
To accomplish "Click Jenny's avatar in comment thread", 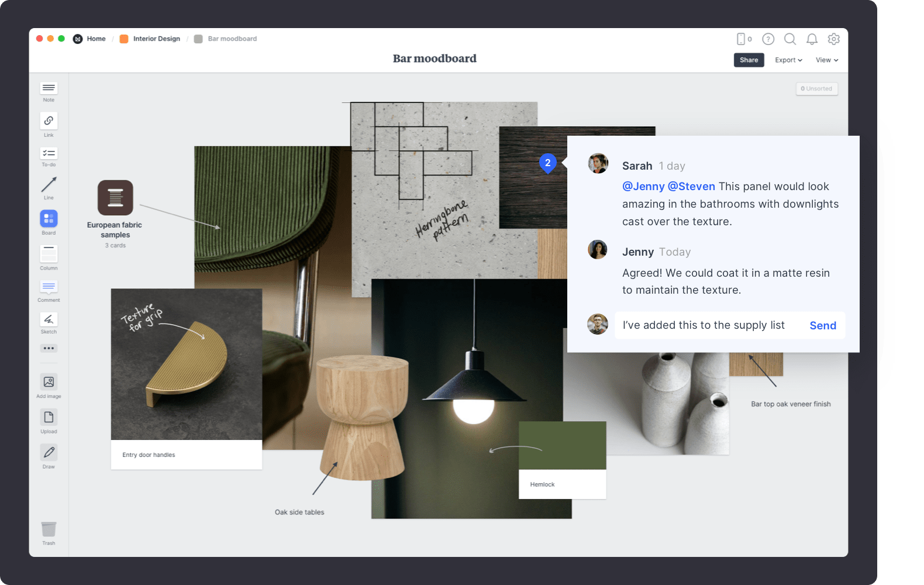I will pyautogui.click(x=598, y=250).
